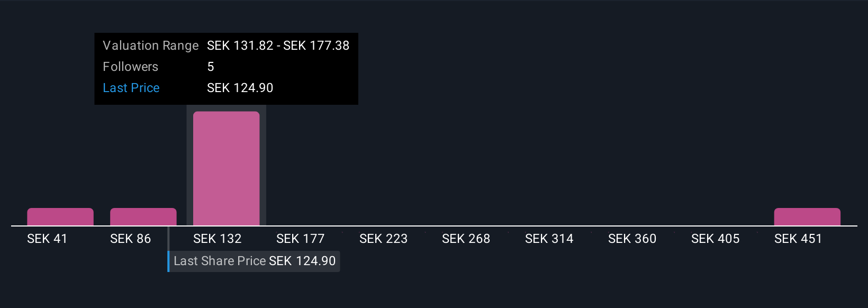Click the SEK 124.90 tooltip value
Viewport: 868px width, 308px height.
click(x=240, y=88)
